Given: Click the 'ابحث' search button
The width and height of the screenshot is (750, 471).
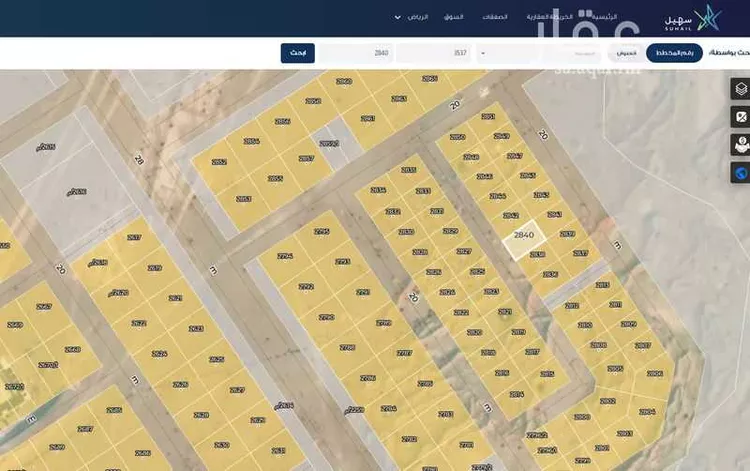Looking at the screenshot, I should 297,53.
